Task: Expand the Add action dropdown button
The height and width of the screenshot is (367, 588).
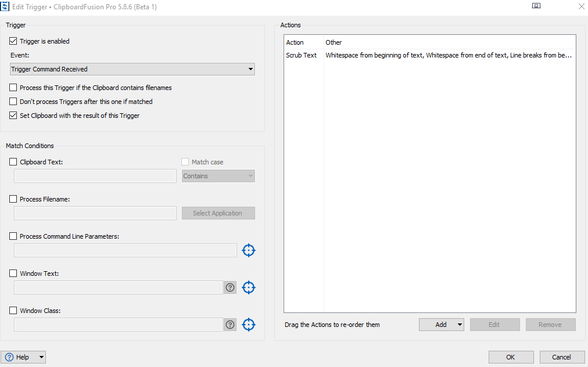Action: point(460,325)
